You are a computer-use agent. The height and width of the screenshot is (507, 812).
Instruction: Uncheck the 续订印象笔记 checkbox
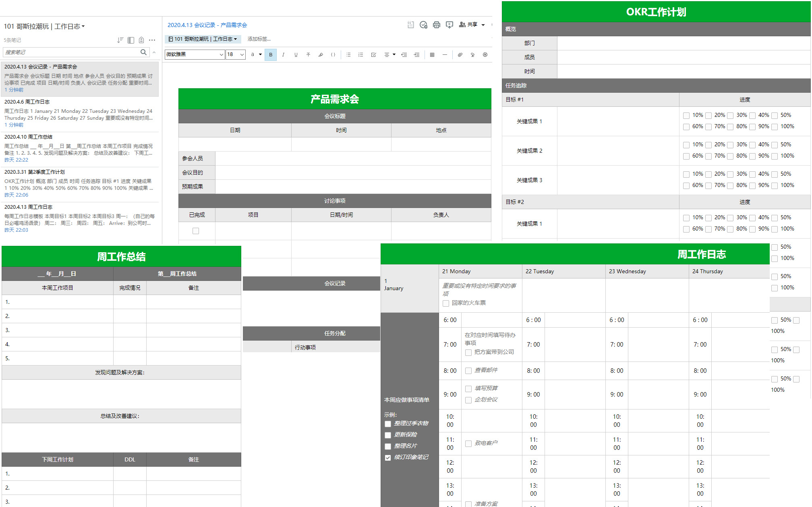pos(388,458)
